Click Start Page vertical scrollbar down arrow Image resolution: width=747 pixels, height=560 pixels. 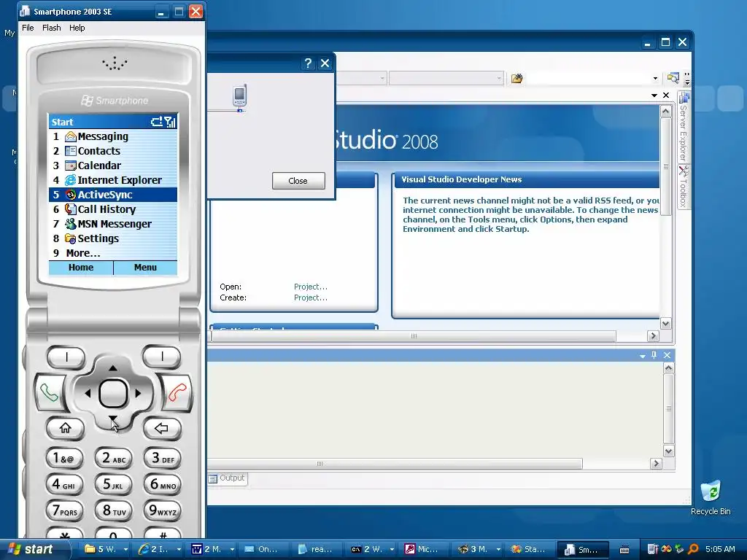(666, 323)
